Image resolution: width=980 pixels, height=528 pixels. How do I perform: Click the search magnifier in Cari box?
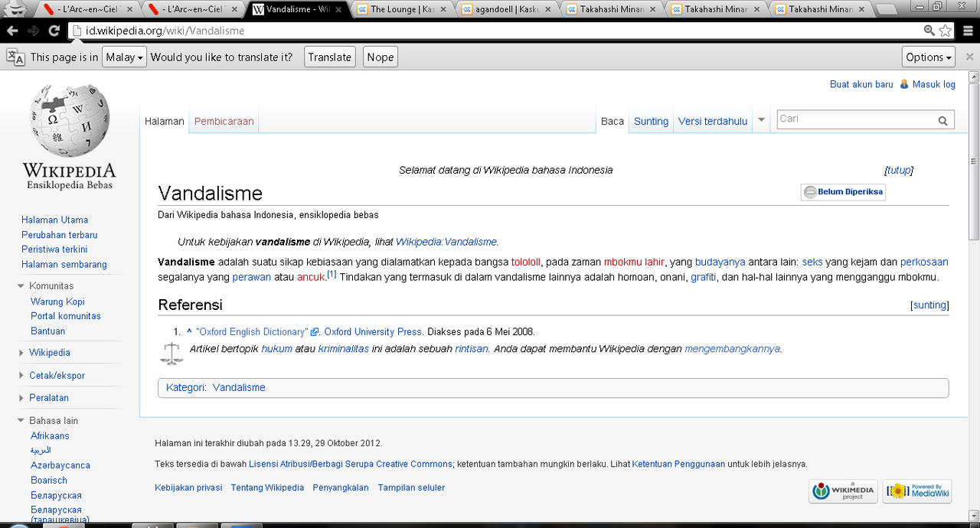tap(942, 120)
